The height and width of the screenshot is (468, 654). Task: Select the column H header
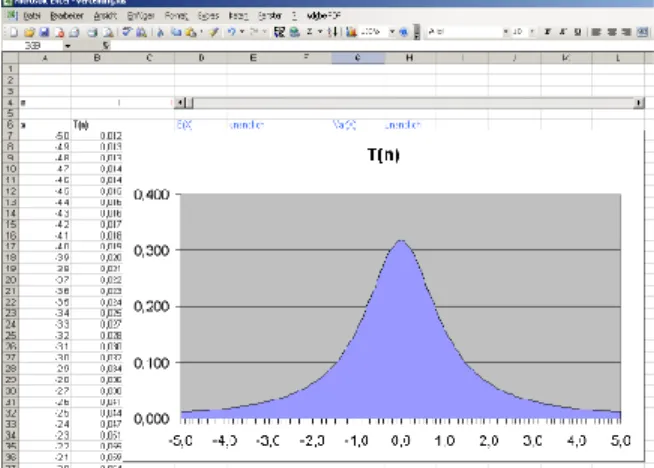pyautogui.click(x=410, y=58)
